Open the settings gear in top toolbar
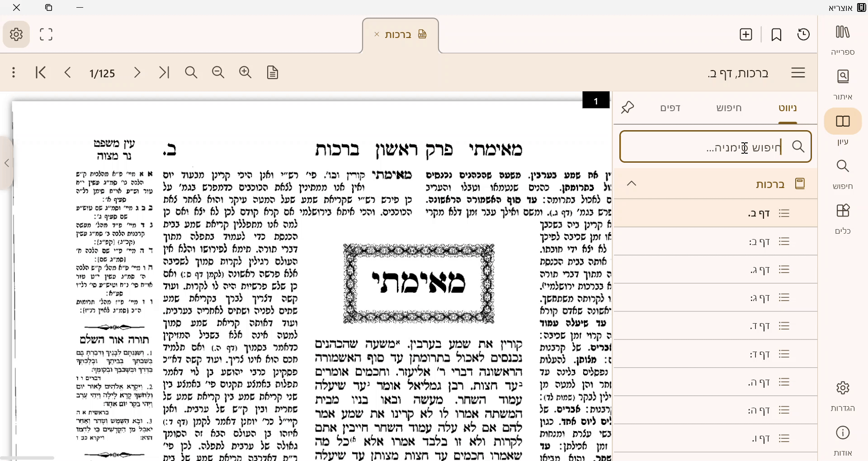The height and width of the screenshot is (461, 868). point(16,34)
